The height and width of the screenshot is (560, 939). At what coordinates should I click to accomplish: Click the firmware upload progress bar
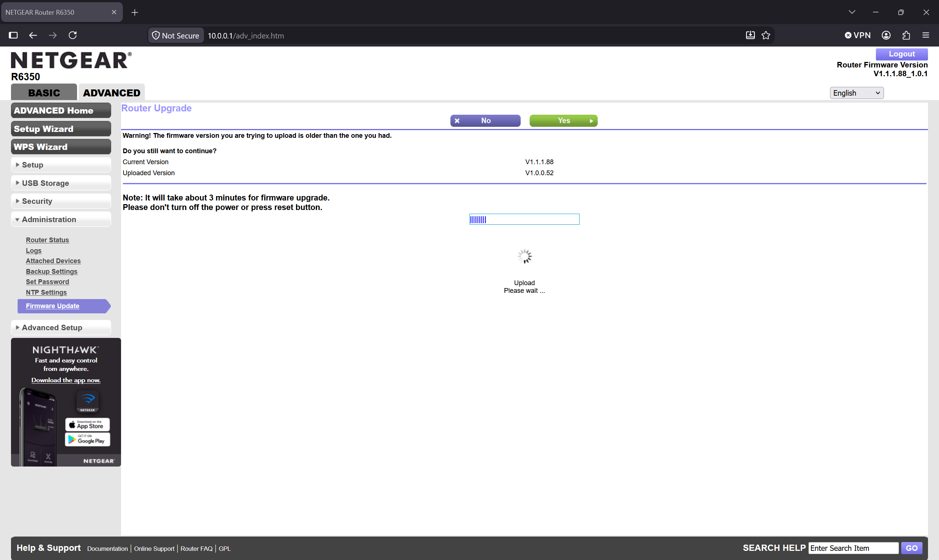525,219
